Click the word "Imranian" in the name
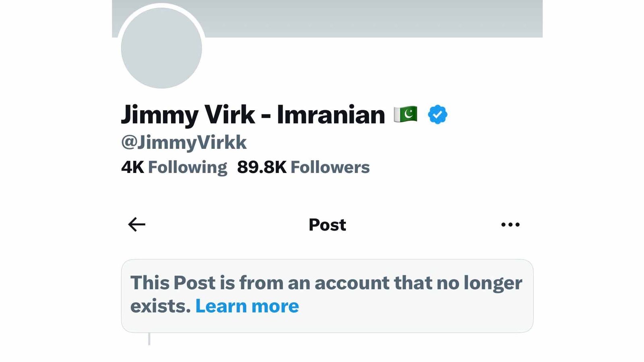 (x=331, y=115)
